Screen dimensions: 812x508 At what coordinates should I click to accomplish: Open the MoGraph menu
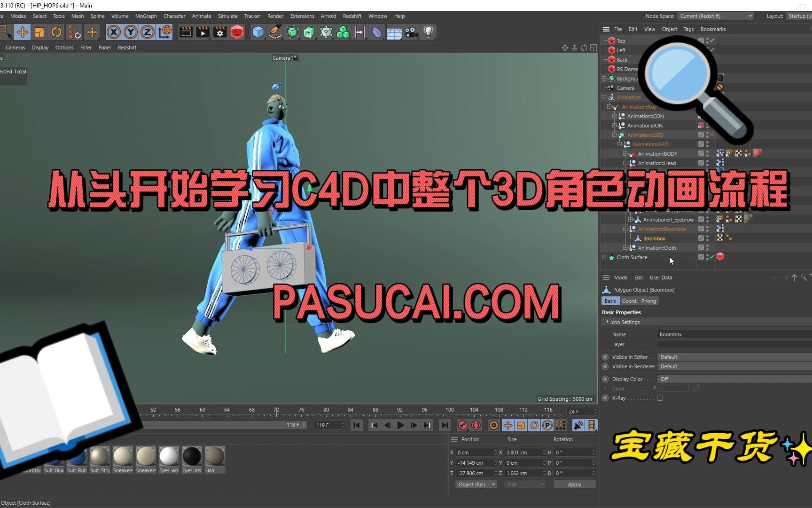pyautogui.click(x=146, y=16)
